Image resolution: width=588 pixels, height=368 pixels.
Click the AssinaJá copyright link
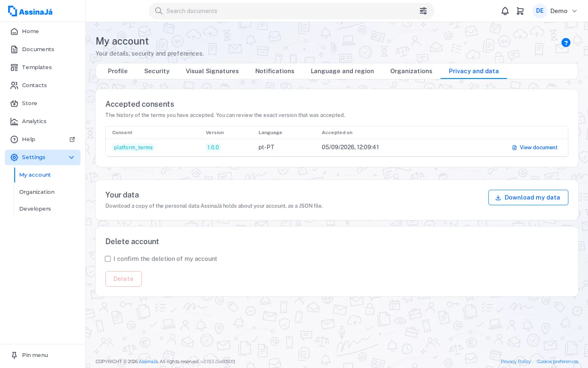(148, 361)
